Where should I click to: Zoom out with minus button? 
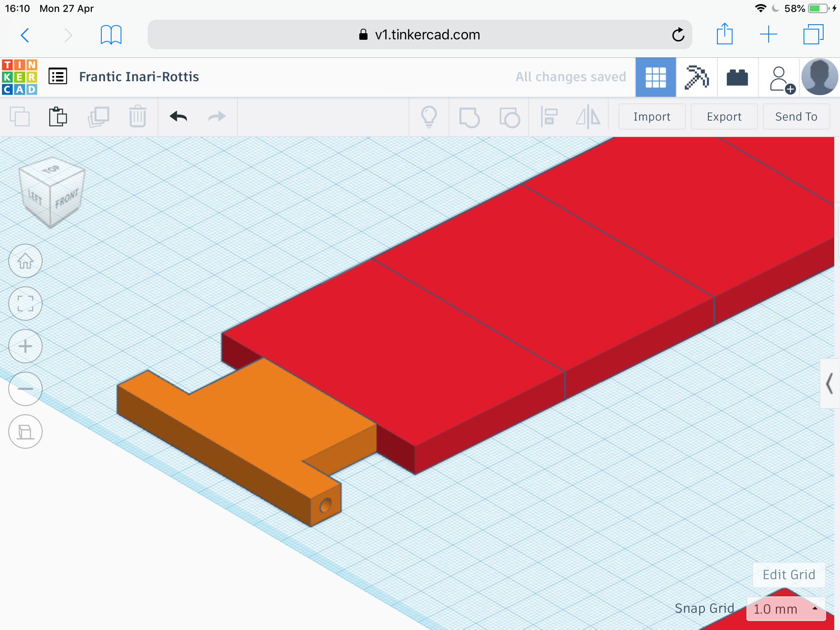click(25, 389)
